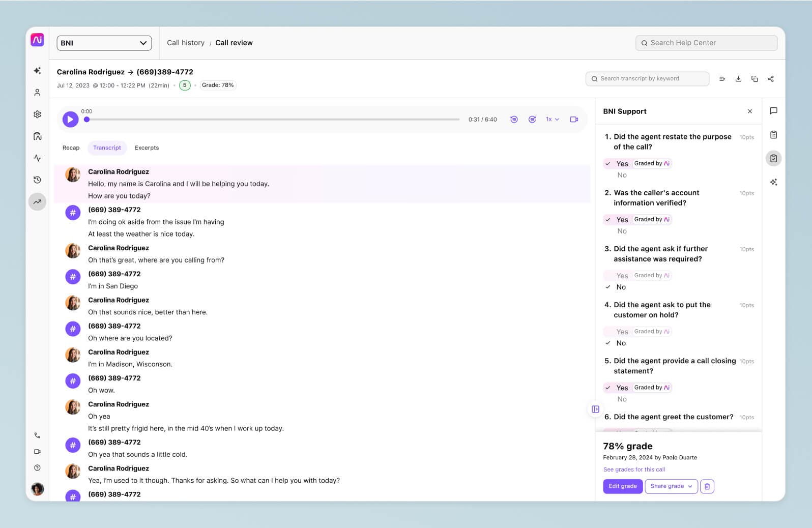Toggle video view camera icon in player
Screen dimensions: 812x528
click(574, 120)
